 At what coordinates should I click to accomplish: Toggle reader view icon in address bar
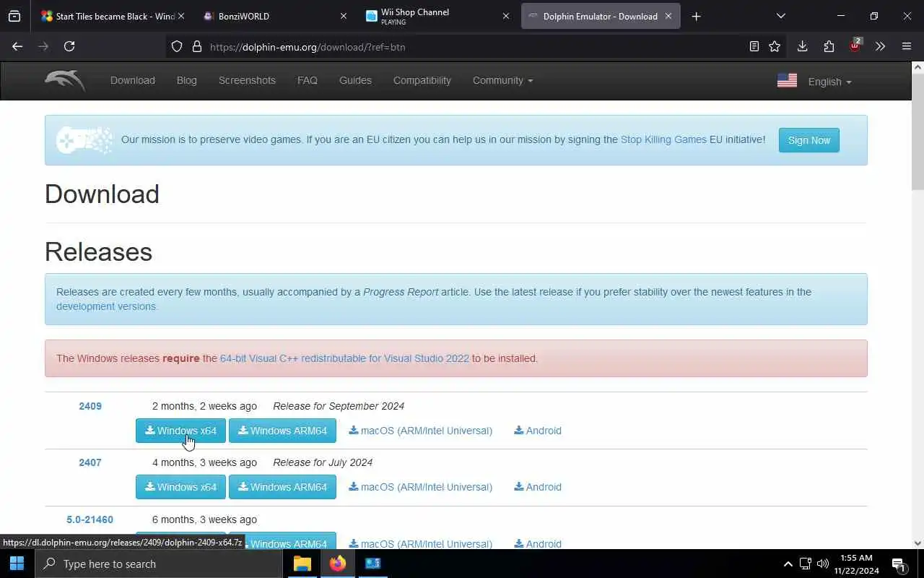(754, 46)
